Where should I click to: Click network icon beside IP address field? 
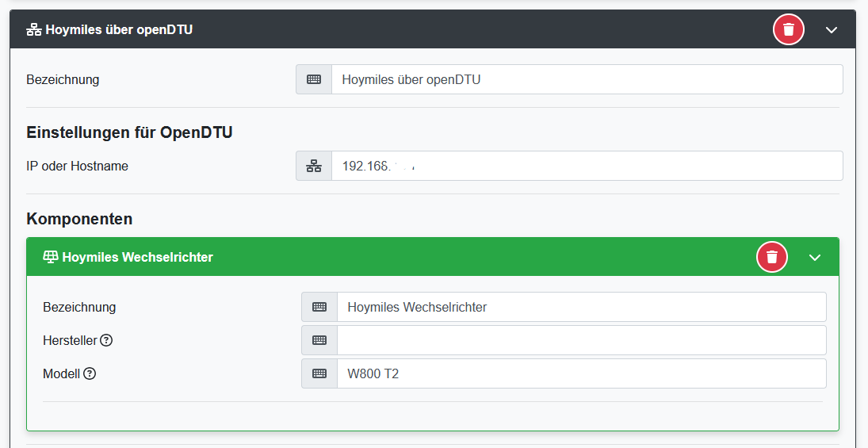pos(314,167)
